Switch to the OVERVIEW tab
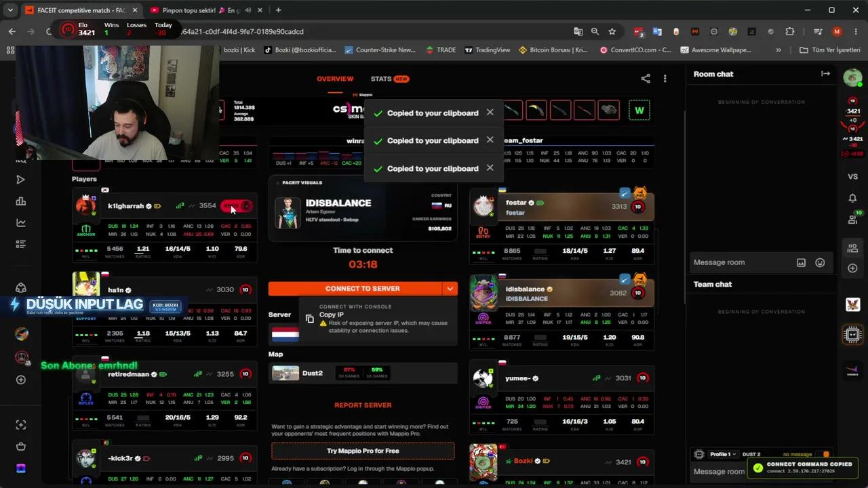This screenshot has width=868, height=488. (x=335, y=79)
